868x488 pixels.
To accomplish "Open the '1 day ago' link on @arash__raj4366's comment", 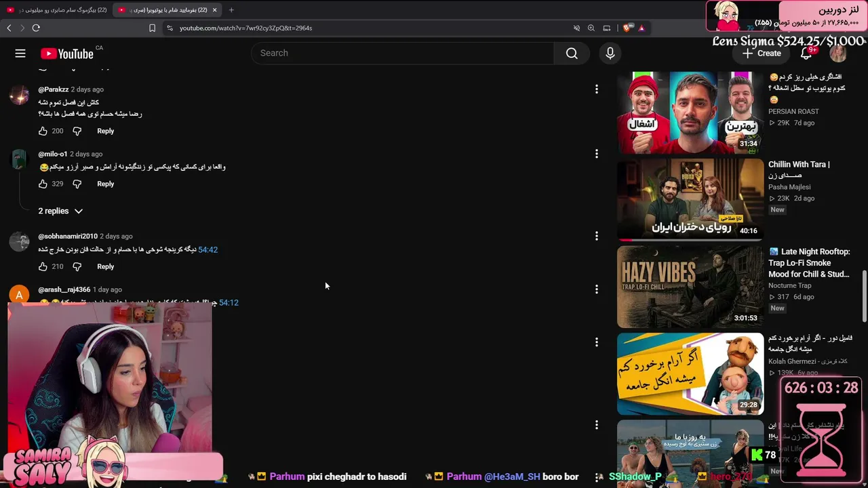I will tap(107, 289).
